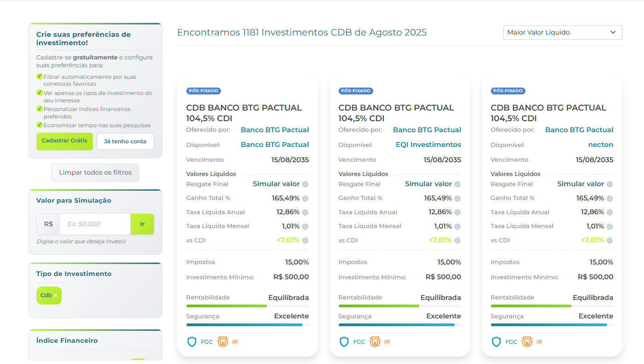Click FGC shield icon in necton card

[x=496, y=342]
